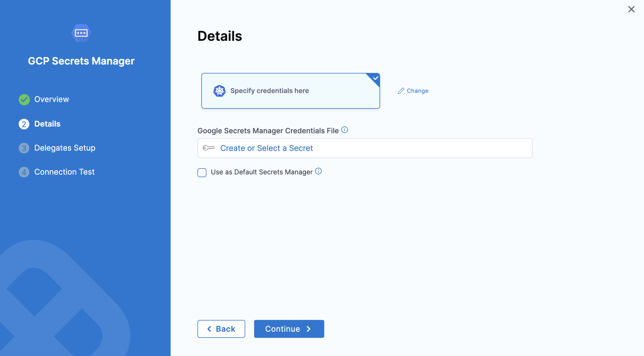
Task: Go Back to previous step
Action: pos(221,329)
